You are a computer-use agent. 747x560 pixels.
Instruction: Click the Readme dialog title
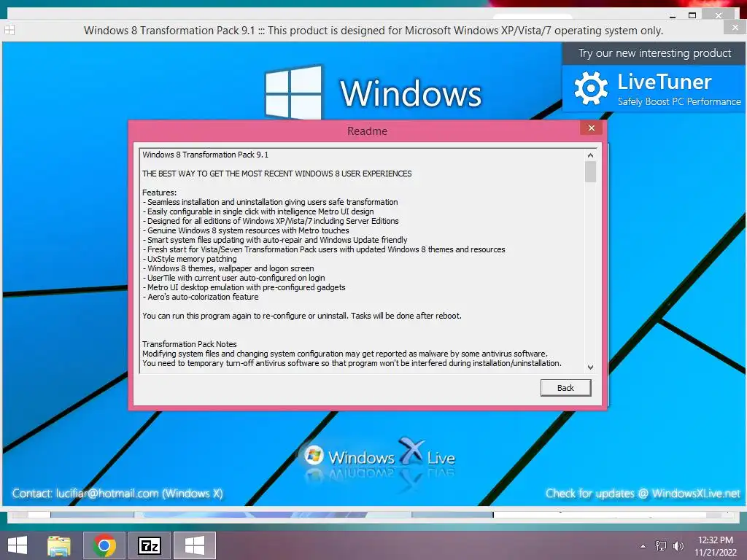tap(368, 131)
